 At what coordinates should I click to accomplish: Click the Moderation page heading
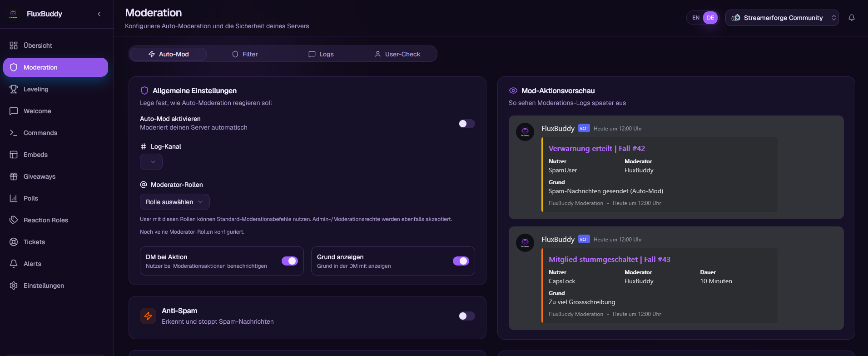(x=154, y=13)
